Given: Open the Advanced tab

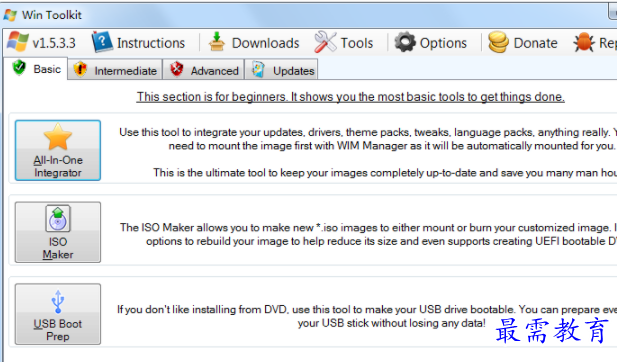Looking at the screenshot, I should [203, 70].
